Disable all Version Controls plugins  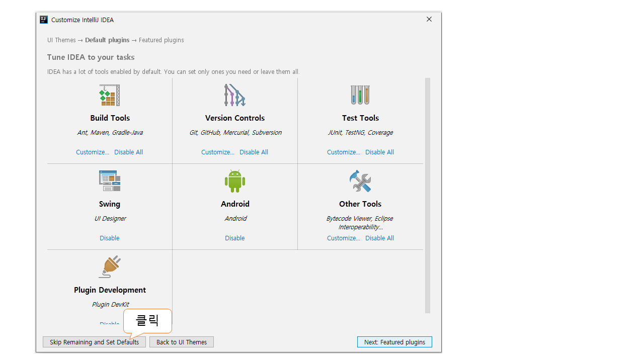click(x=254, y=152)
